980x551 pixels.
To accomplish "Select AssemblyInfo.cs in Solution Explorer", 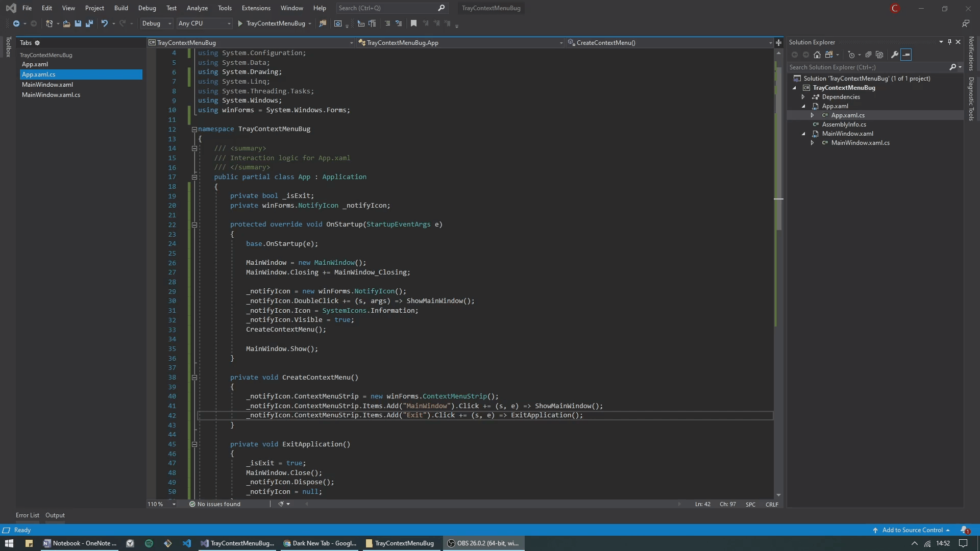I will (x=844, y=124).
